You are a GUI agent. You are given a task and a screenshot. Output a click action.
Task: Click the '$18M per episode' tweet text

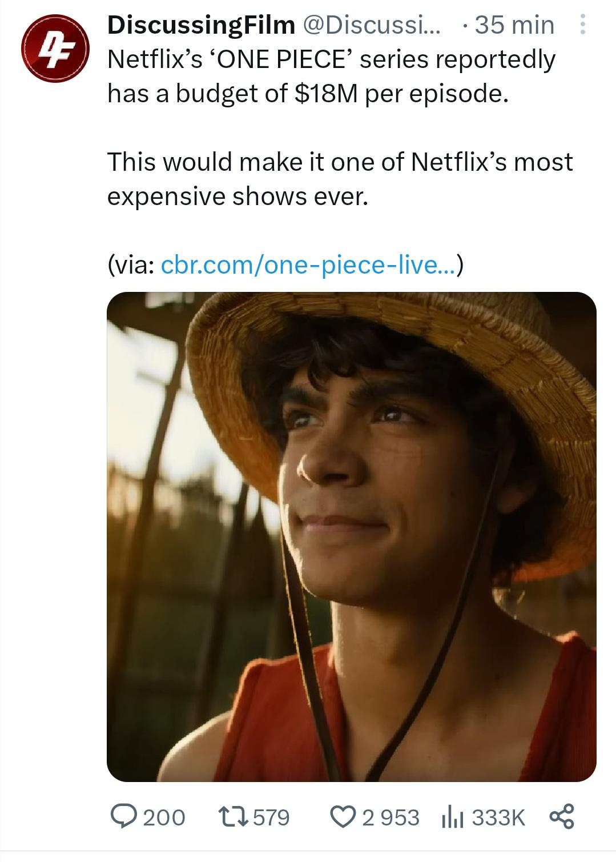pos(400,94)
